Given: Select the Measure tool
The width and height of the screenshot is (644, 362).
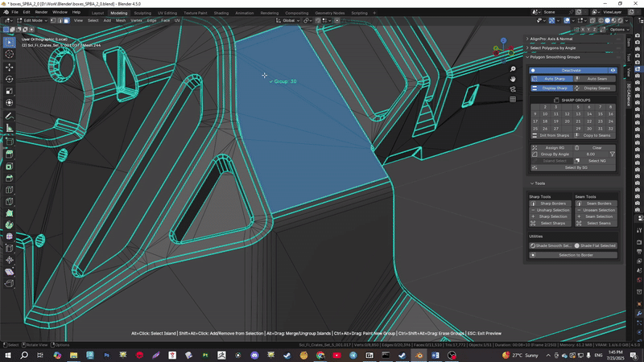Looking at the screenshot, I should 10,129.
